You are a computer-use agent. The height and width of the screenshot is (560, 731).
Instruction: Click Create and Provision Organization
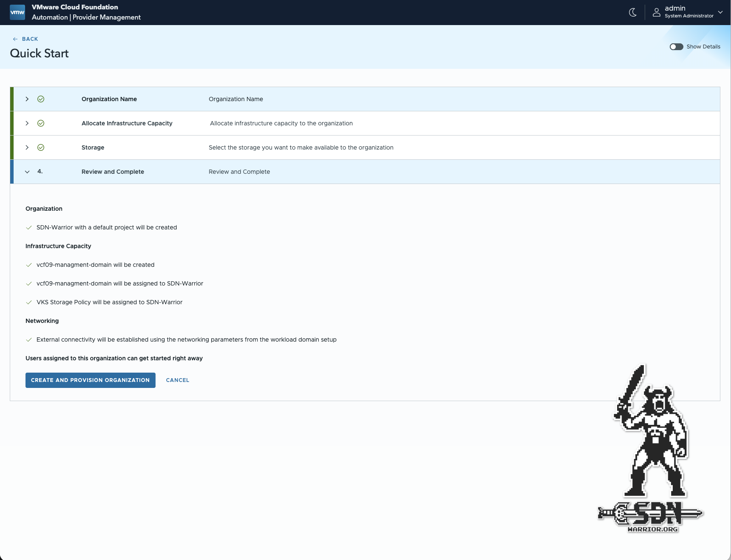[x=90, y=380]
